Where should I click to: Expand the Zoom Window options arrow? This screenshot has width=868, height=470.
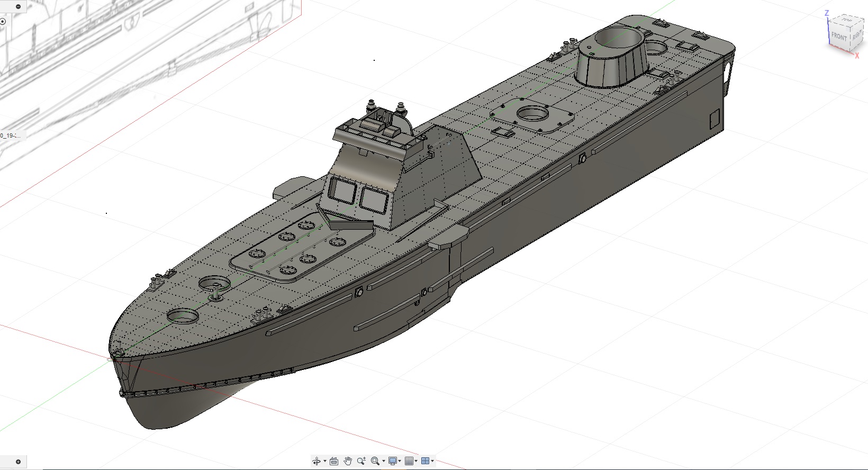[x=384, y=461]
